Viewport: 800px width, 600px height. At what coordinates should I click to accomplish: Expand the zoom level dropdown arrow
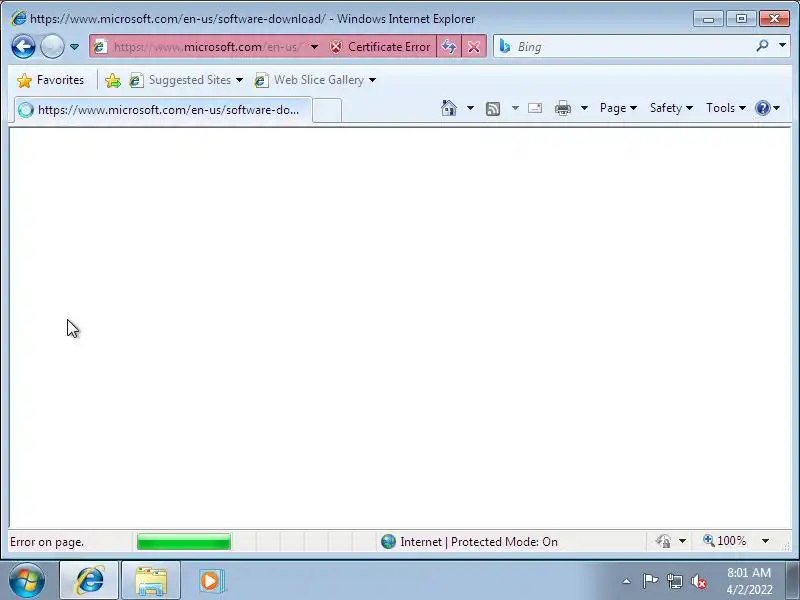click(765, 541)
